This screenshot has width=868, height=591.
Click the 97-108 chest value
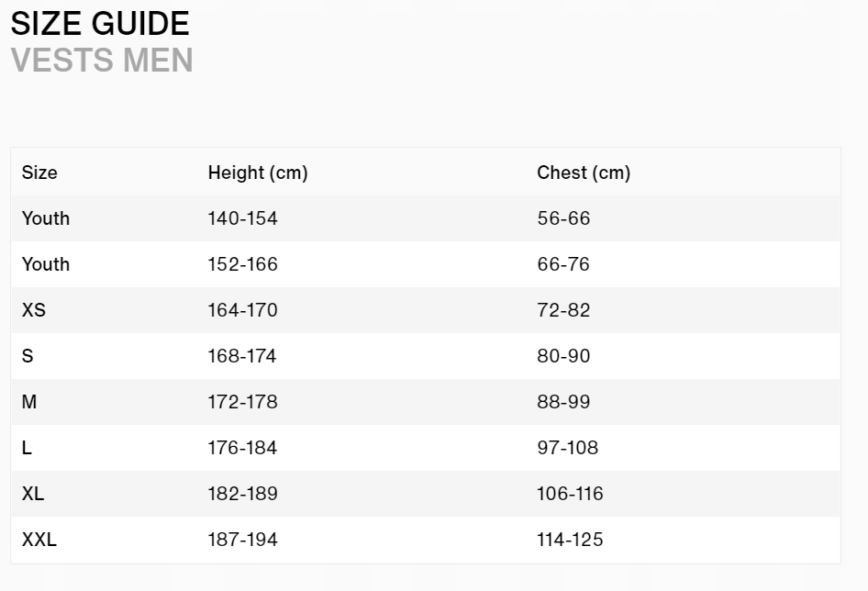(567, 448)
